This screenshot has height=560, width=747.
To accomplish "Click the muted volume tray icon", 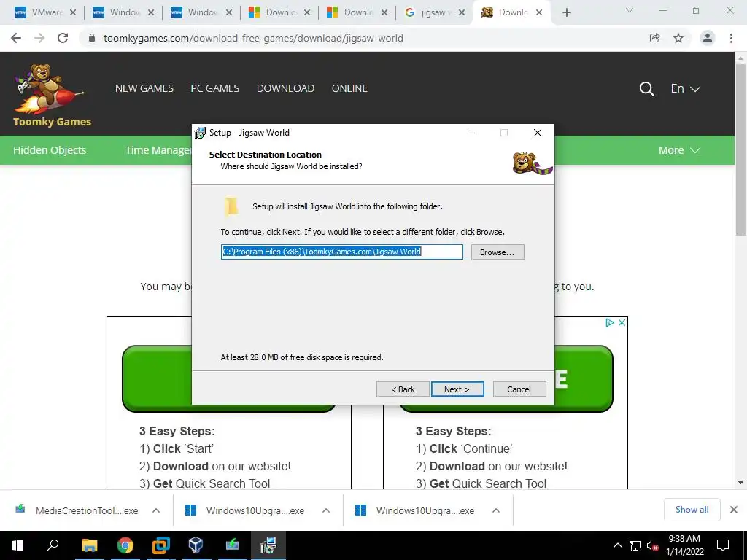I will pyautogui.click(x=652, y=545).
